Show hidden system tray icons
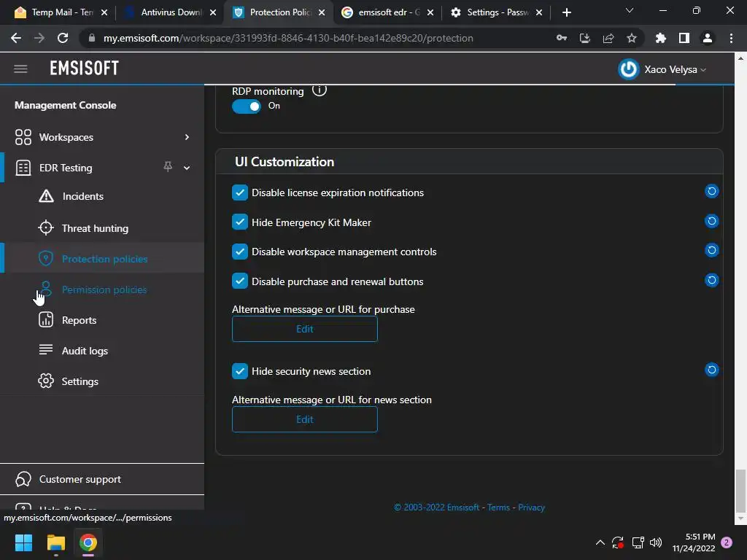The height and width of the screenshot is (560, 747). tap(600, 542)
